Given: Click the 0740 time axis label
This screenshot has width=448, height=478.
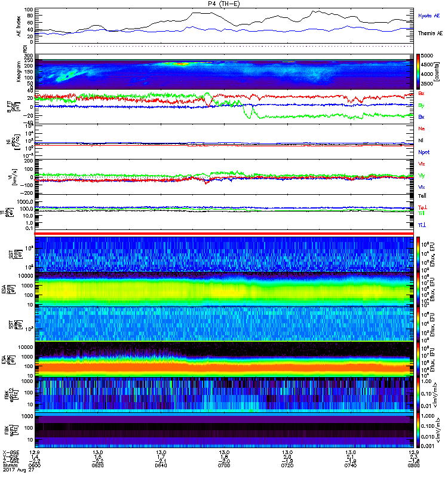Looking at the screenshot, I should tap(351, 465).
